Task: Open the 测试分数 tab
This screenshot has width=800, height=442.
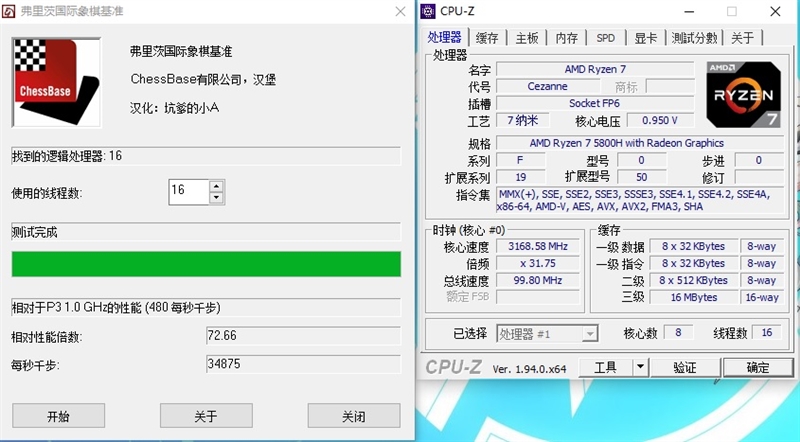Action: click(x=694, y=38)
